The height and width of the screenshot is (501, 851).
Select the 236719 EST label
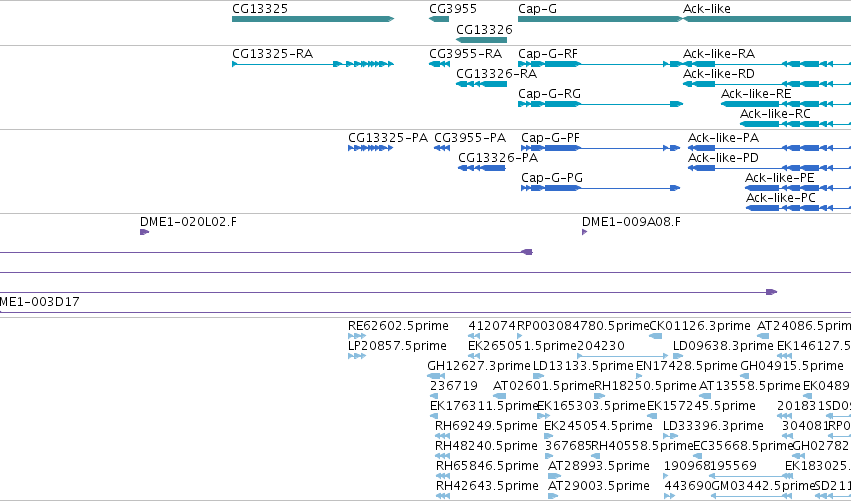point(454,386)
